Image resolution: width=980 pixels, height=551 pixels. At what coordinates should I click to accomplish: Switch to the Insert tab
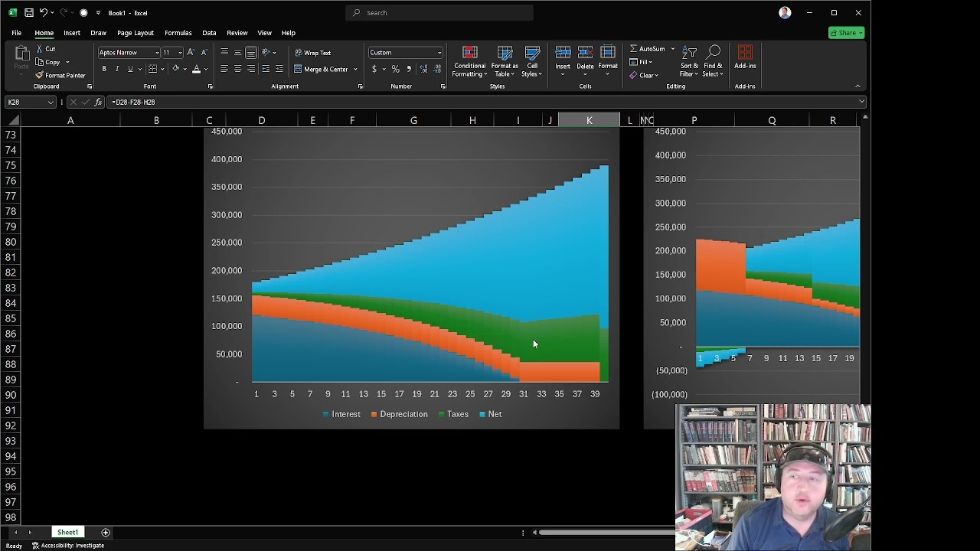(72, 33)
